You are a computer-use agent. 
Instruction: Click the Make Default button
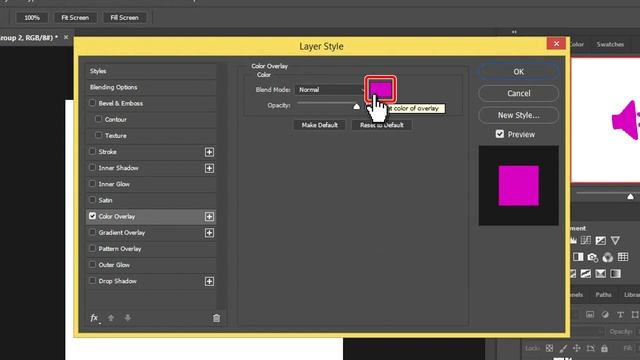pyautogui.click(x=320, y=125)
